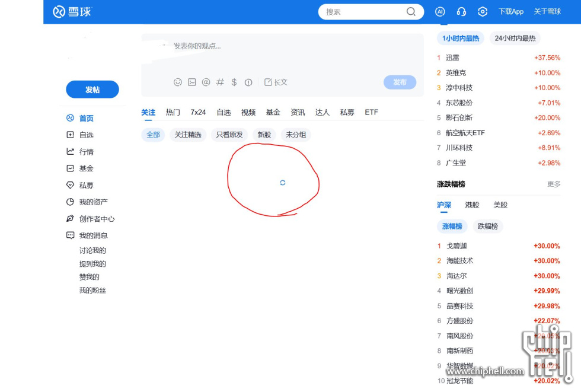
Task: Open hot stock 英维克
Action: [x=456, y=73]
